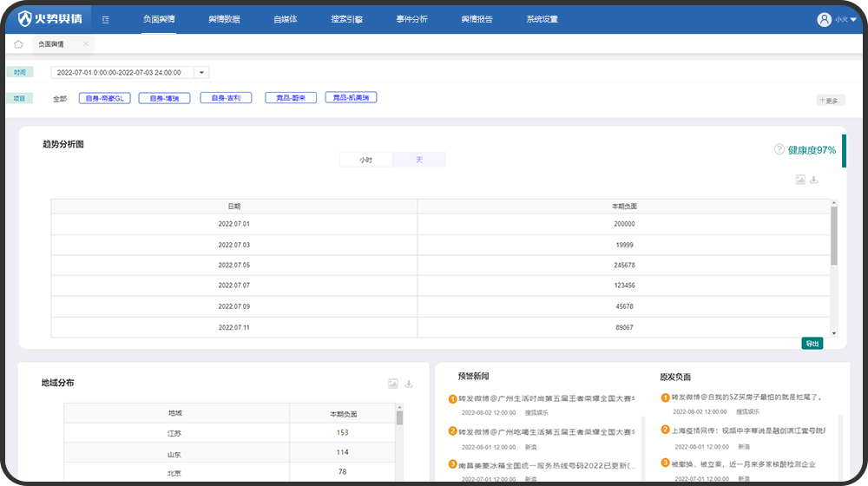Go to 事件分析 menu
The height and width of the screenshot is (486, 868).
pos(411,19)
